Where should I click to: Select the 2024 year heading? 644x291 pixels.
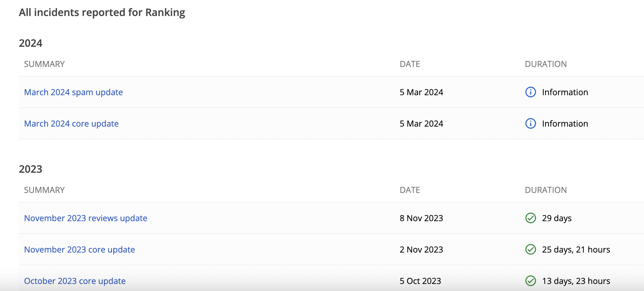30,43
